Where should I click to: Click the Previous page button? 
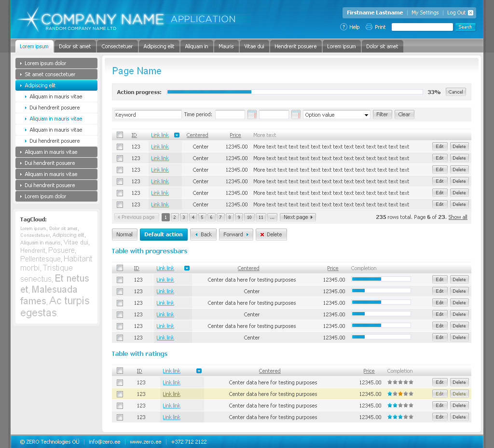[137, 217]
